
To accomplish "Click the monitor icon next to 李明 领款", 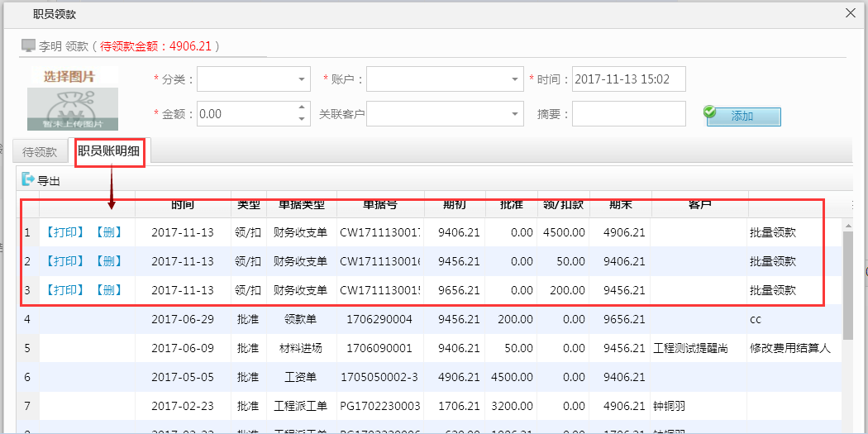I will [28, 45].
